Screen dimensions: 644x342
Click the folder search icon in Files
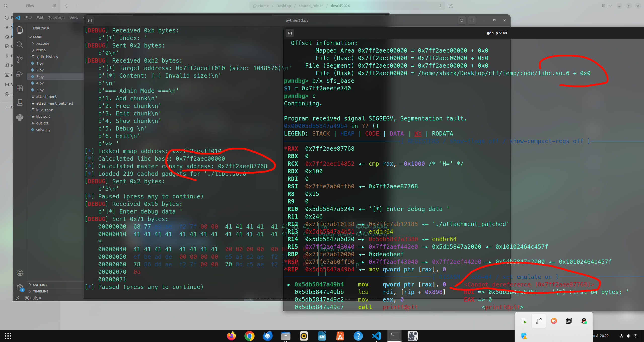tap(451, 6)
